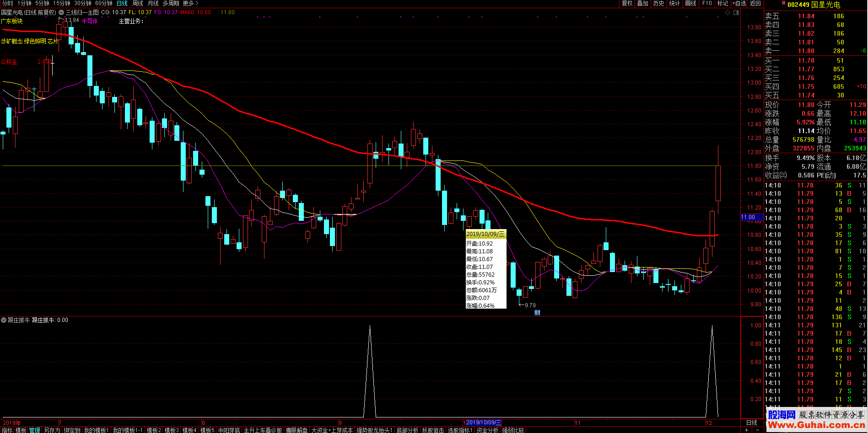Select 我的模板1 template
The image size is (868, 433).
97,430
